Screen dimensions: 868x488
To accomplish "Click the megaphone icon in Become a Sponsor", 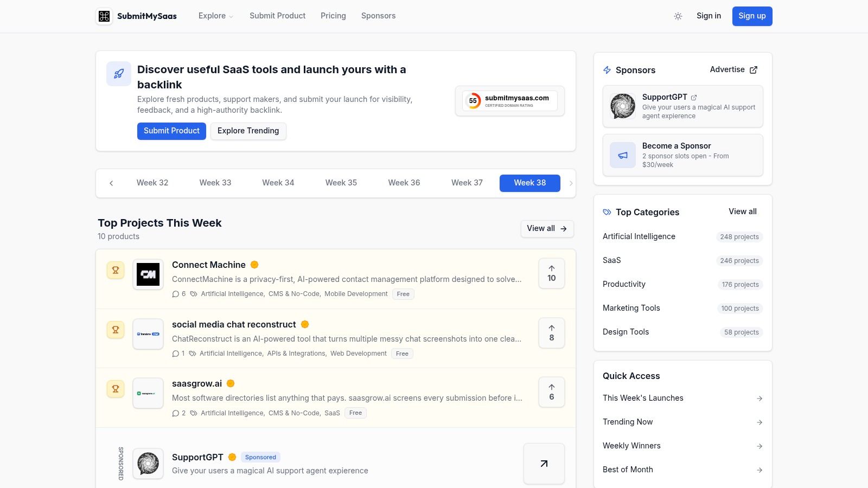I will [623, 155].
